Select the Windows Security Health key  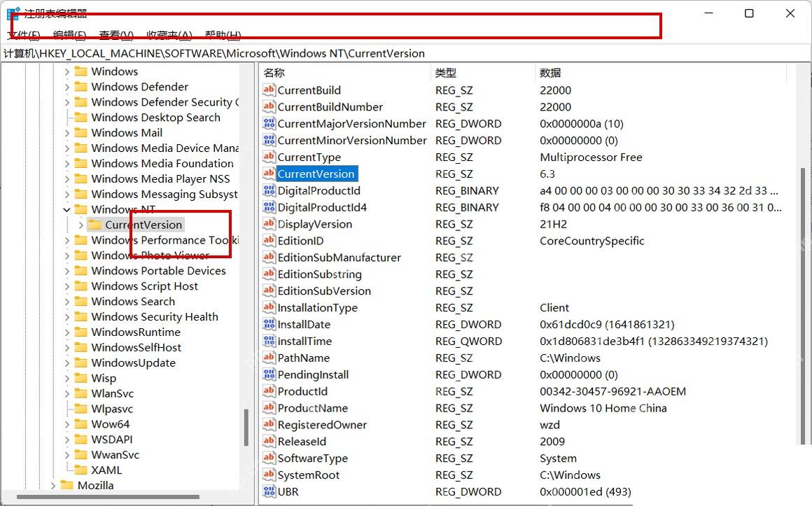click(x=154, y=316)
